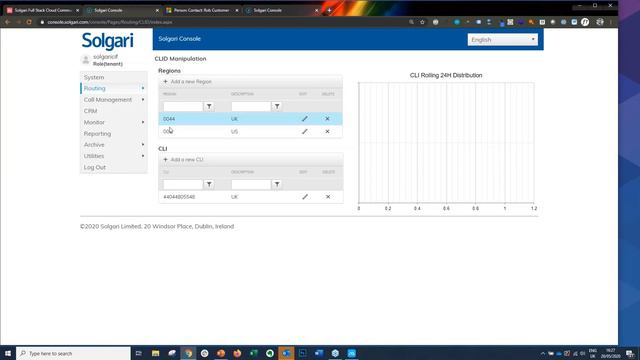Edit the US region row
The height and width of the screenshot is (360, 640).
pyautogui.click(x=304, y=131)
